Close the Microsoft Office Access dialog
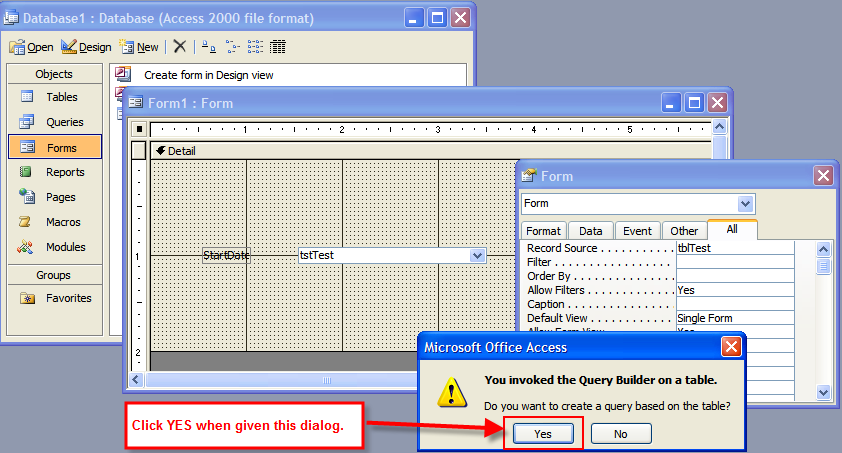842x453 pixels. [x=731, y=347]
